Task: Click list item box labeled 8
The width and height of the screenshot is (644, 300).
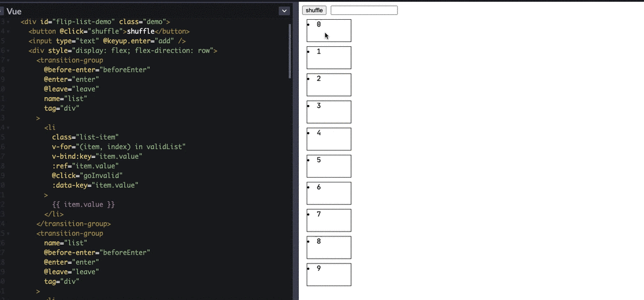Action: pyautogui.click(x=329, y=247)
